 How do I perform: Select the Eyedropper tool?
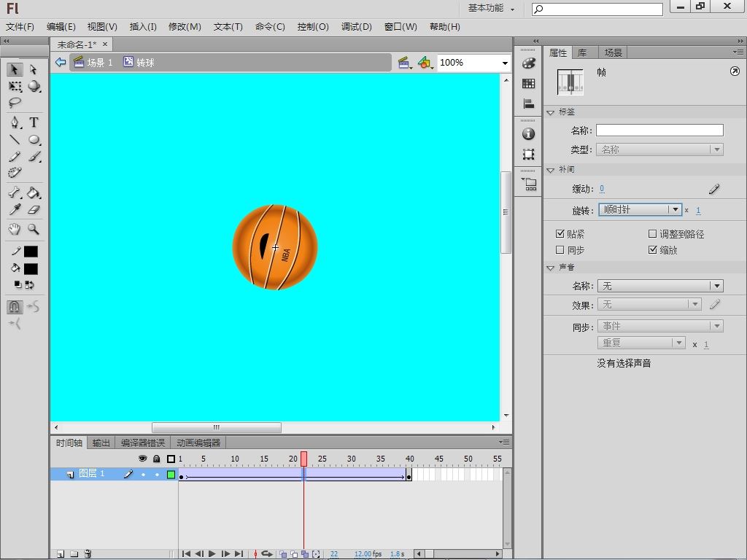click(15, 210)
